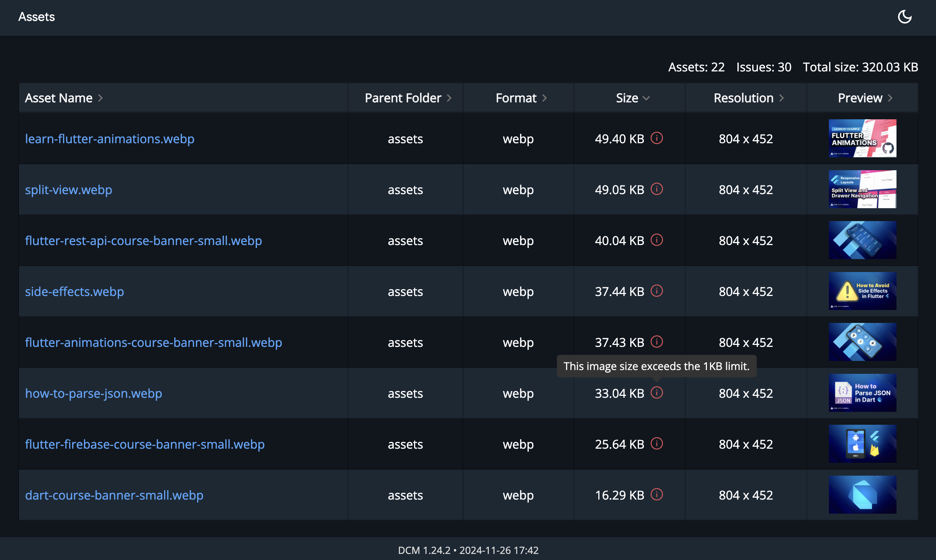Click the info icon on learn-flutter-animations.webp
Viewport: 936px width, 560px height.
tap(656, 138)
